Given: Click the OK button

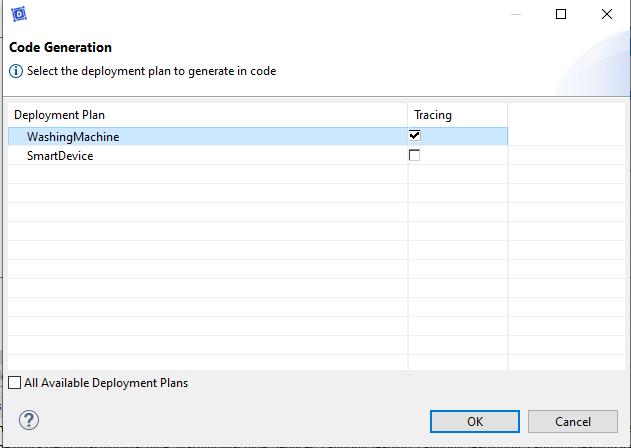Looking at the screenshot, I should coord(475,421).
